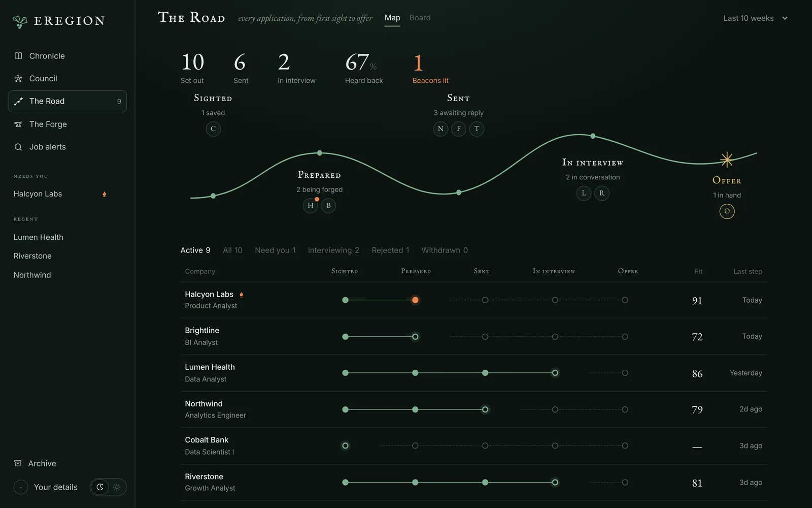Screen dimensions: 812x508
Task: Open the Archive box icon
Action: tap(18, 463)
